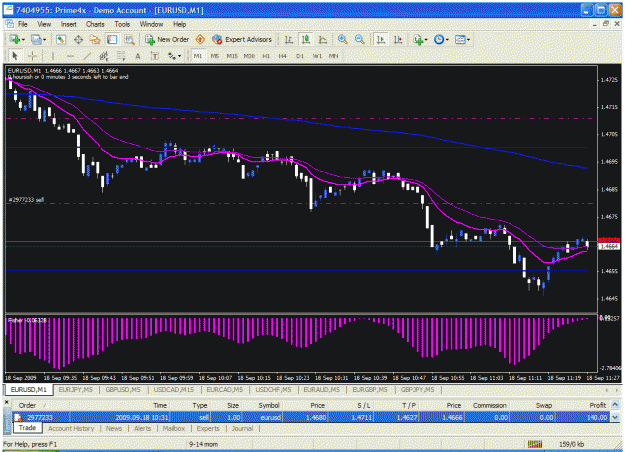Image resolution: width=625 pixels, height=452 pixels.
Task: Select the Fibonacci Retracement tool
Action: (121, 56)
